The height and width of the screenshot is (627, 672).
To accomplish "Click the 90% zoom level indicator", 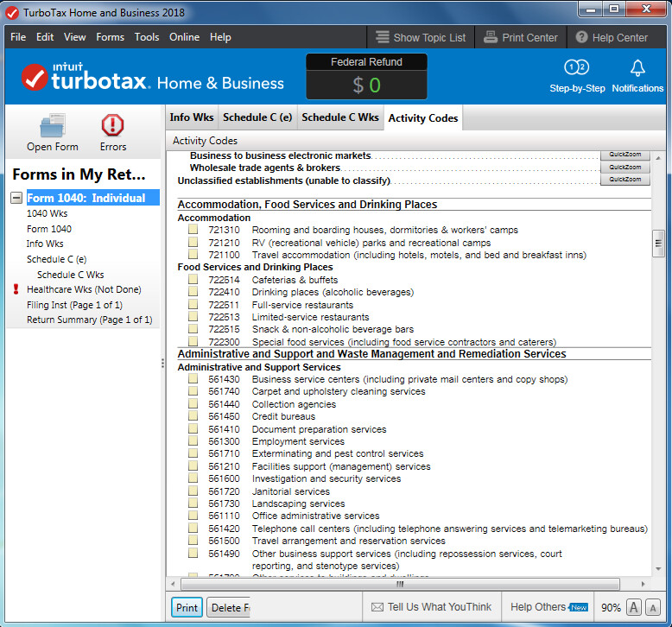I will point(611,608).
